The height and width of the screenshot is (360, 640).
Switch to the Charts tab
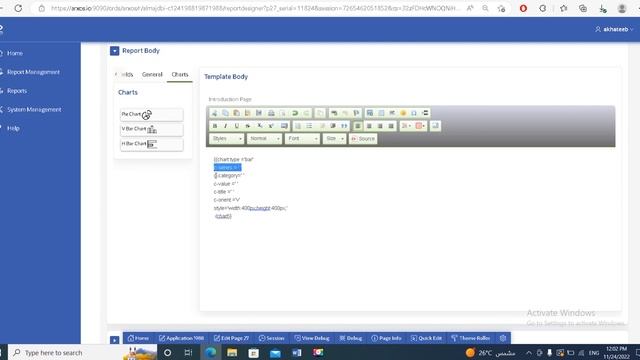click(x=180, y=74)
